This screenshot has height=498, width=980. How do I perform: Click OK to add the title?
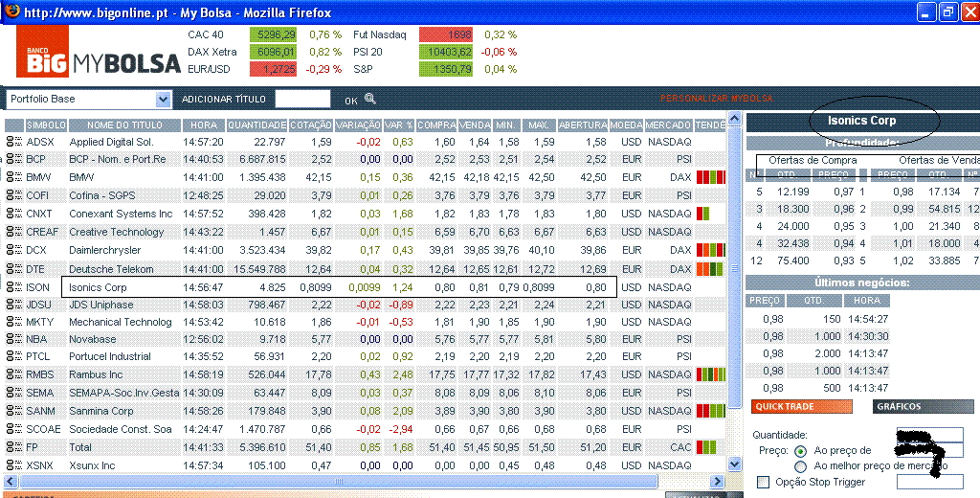point(350,100)
